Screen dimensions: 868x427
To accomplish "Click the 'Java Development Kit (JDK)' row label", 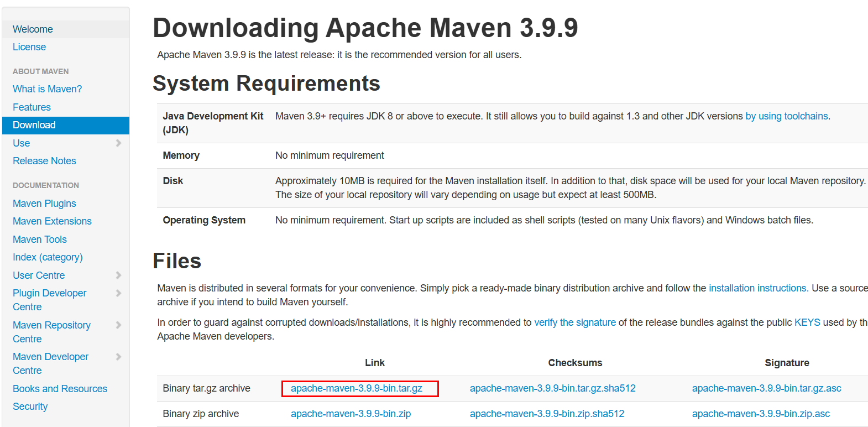I will tap(213, 123).
